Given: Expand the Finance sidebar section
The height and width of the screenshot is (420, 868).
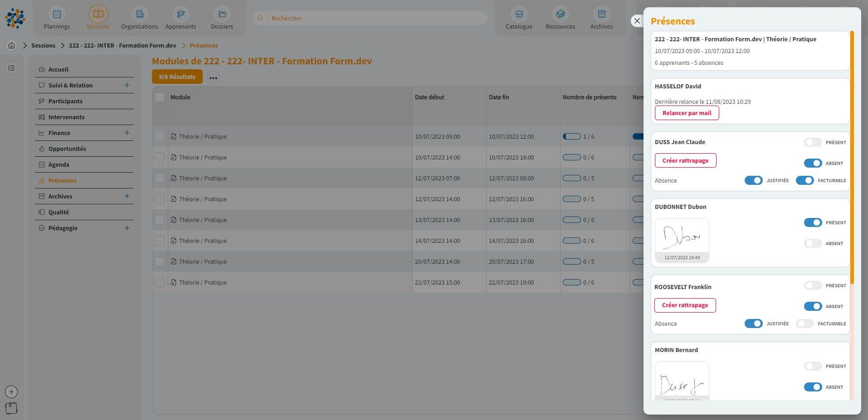Looking at the screenshot, I should click(127, 133).
